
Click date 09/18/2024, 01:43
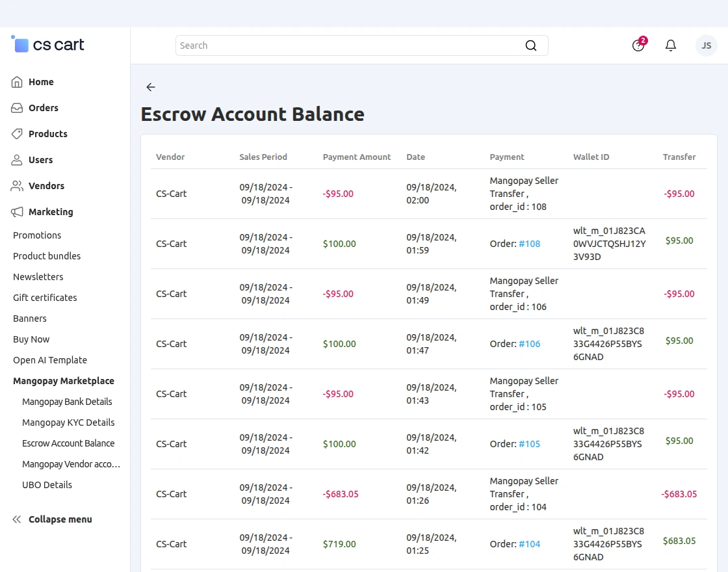(x=432, y=394)
